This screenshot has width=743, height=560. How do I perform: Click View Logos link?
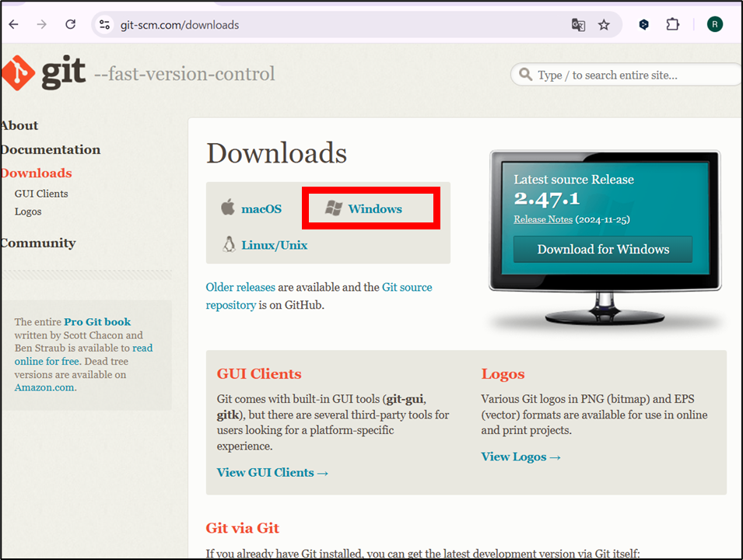[520, 457]
